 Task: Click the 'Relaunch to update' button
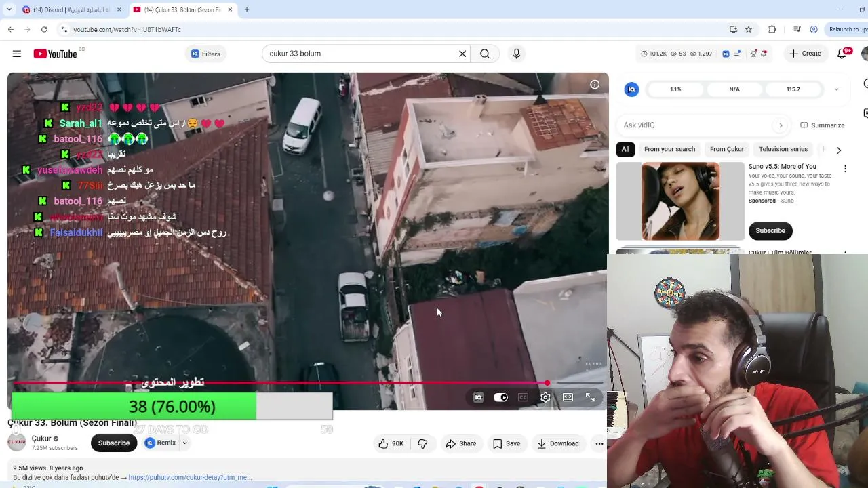(846, 29)
